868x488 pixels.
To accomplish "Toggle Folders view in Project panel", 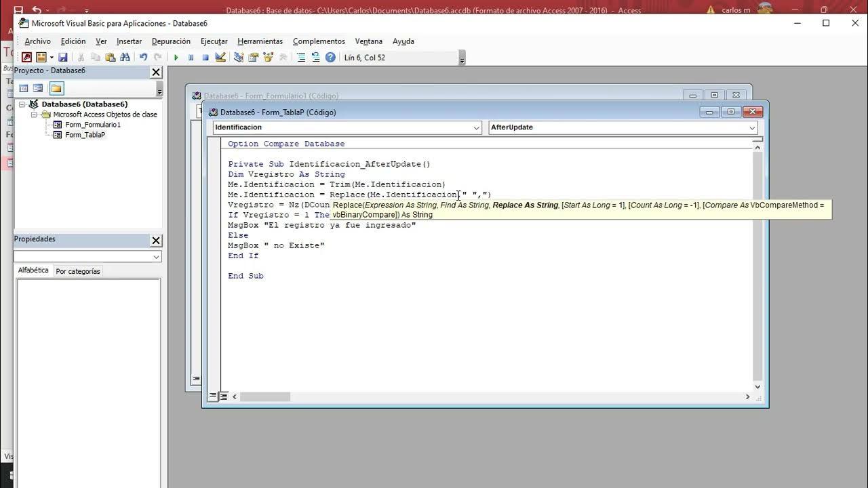I will coord(56,88).
